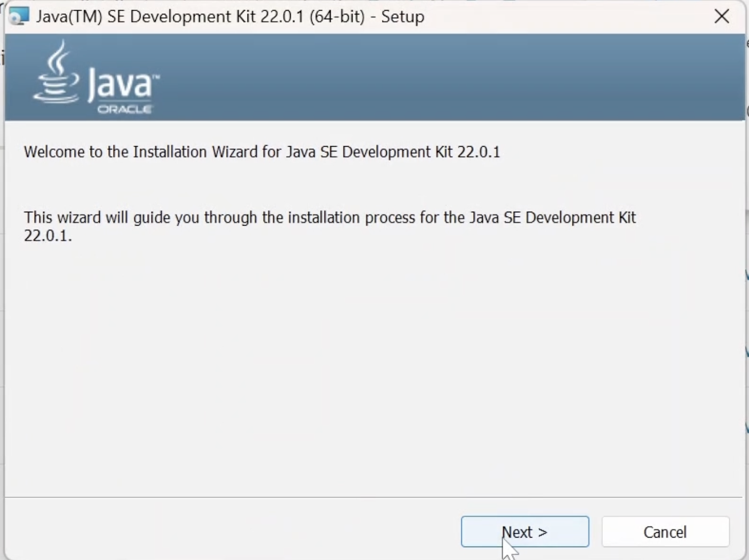749x560 pixels.
Task: Cancel the Java SE Development Kit installation
Action: (665, 532)
